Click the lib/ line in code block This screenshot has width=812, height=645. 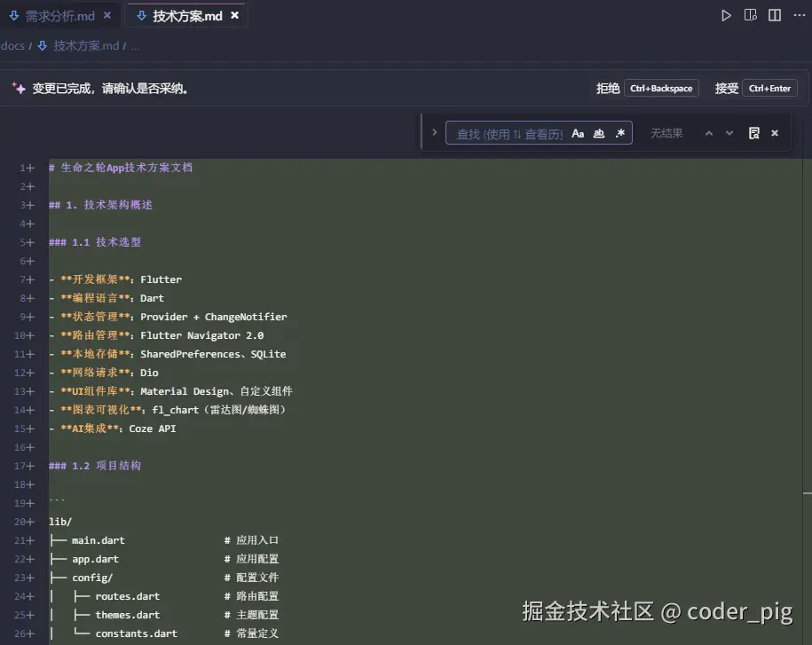tap(60, 522)
